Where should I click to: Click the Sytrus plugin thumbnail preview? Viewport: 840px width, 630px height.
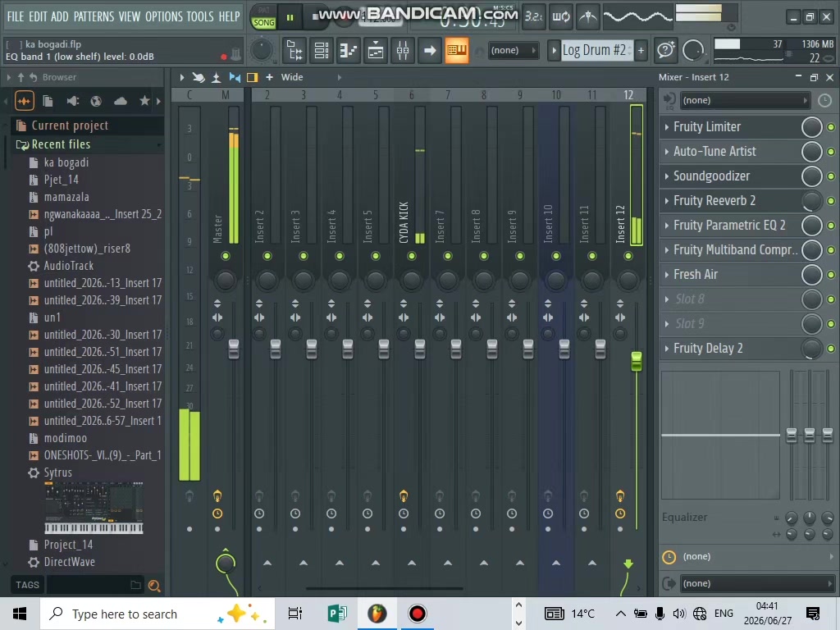click(94, 508)
